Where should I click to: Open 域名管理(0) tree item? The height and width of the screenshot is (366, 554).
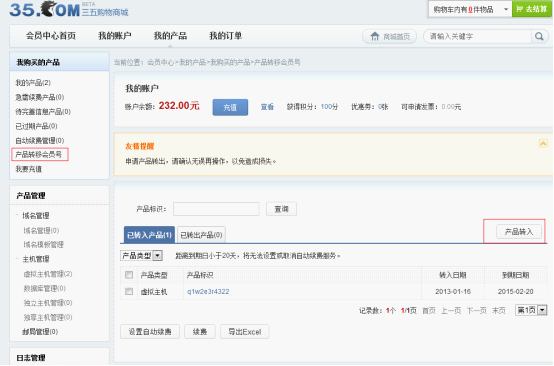tap(41, 231)
